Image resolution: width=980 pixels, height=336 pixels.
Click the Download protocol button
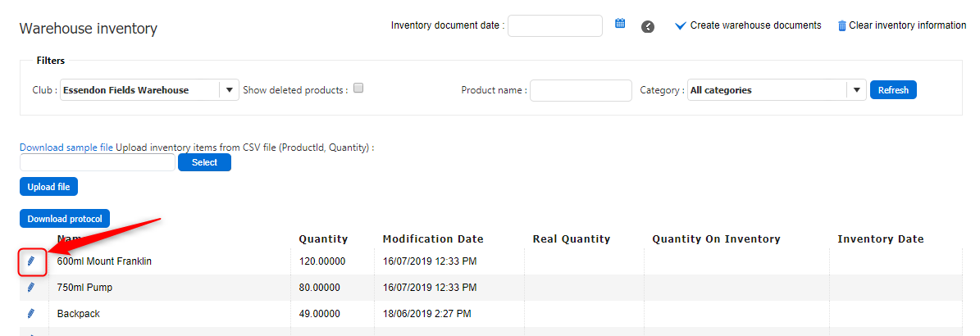65,219
